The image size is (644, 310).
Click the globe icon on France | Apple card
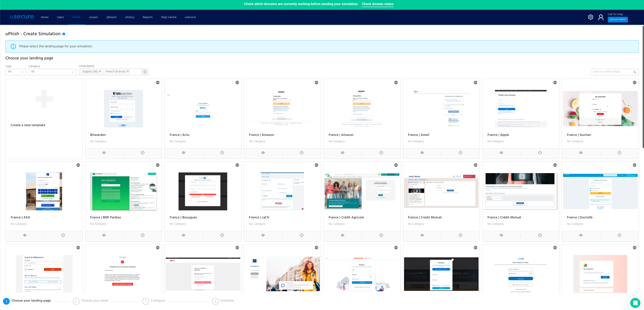[x=555, y=83]
